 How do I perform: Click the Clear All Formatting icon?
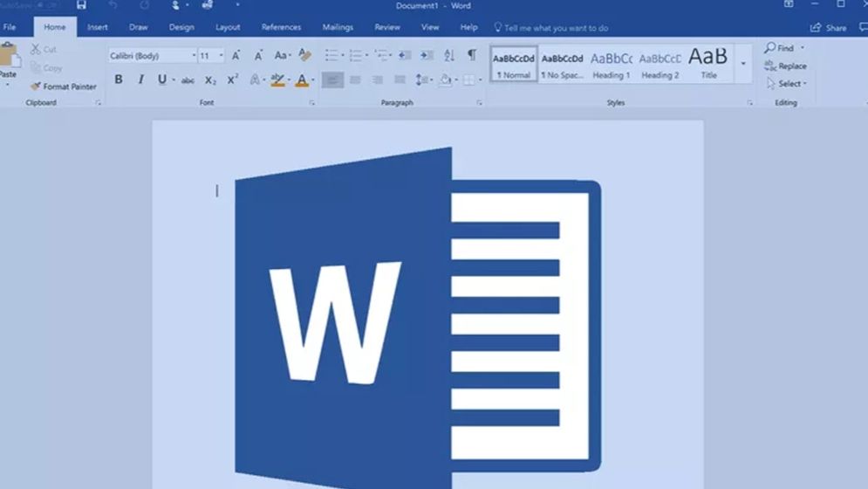[x=304, y=55]
